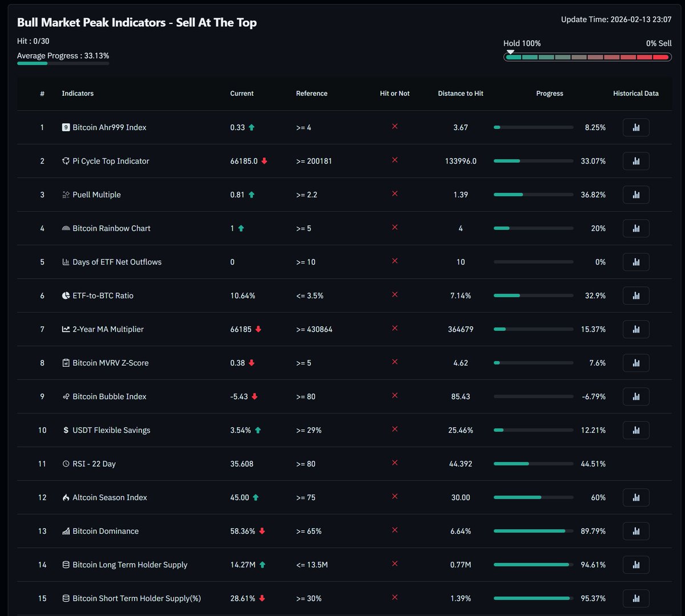Click the Bitcoin Bubble Index bubbles icon
The height and width of the screenshot is (616, 685).
[x=66, y=396]
